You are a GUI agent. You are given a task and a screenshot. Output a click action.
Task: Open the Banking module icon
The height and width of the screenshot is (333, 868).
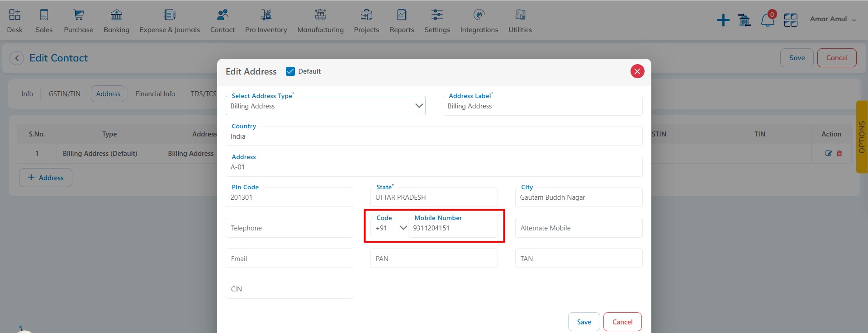click(116, 15)
